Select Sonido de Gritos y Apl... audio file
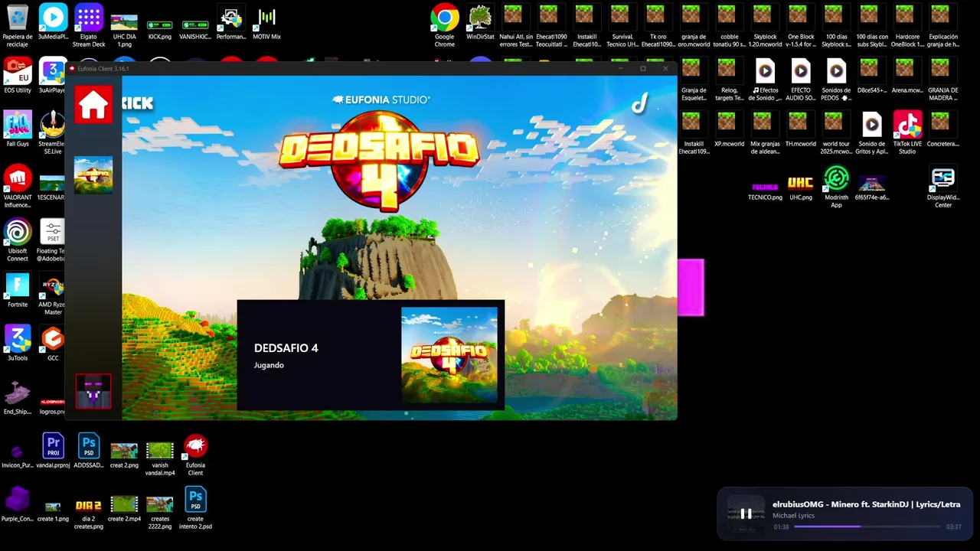980x551 pixels. click(x=871, y=133)
